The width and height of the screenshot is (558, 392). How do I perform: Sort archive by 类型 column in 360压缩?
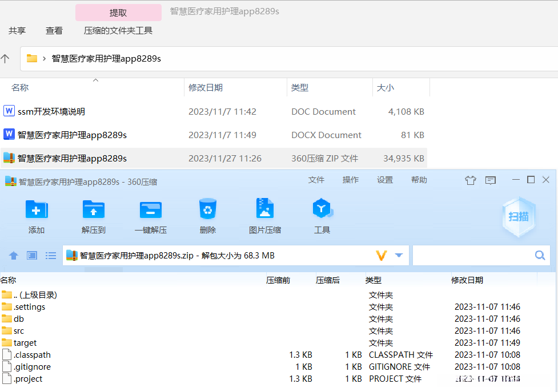tap(374, 280)
